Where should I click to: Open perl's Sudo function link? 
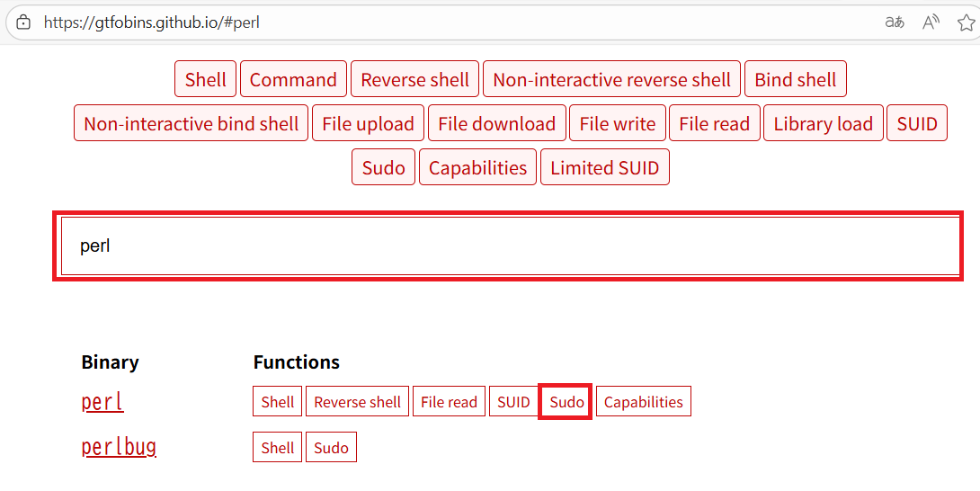(x=566, y=402)
